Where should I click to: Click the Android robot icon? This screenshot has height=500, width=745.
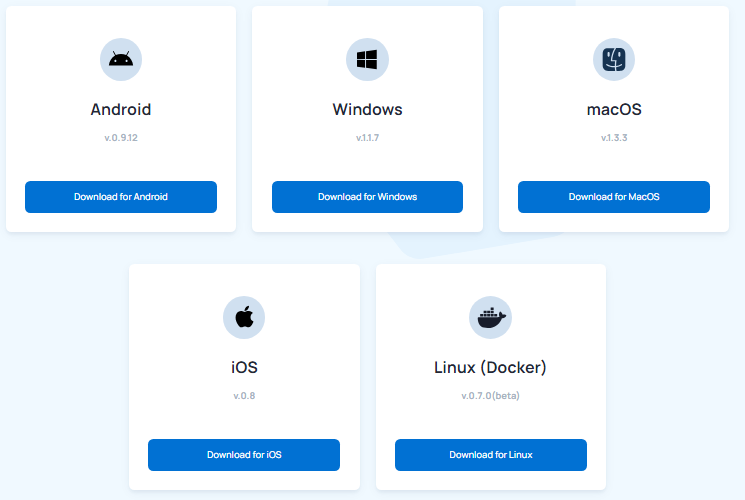[121, 59]
